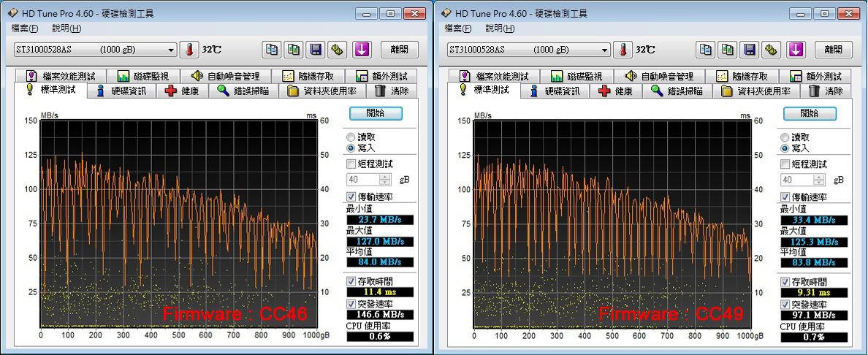The image size is (868, 355).
Task: Select 讀取 radio button in left window
Action: [351, 137]
